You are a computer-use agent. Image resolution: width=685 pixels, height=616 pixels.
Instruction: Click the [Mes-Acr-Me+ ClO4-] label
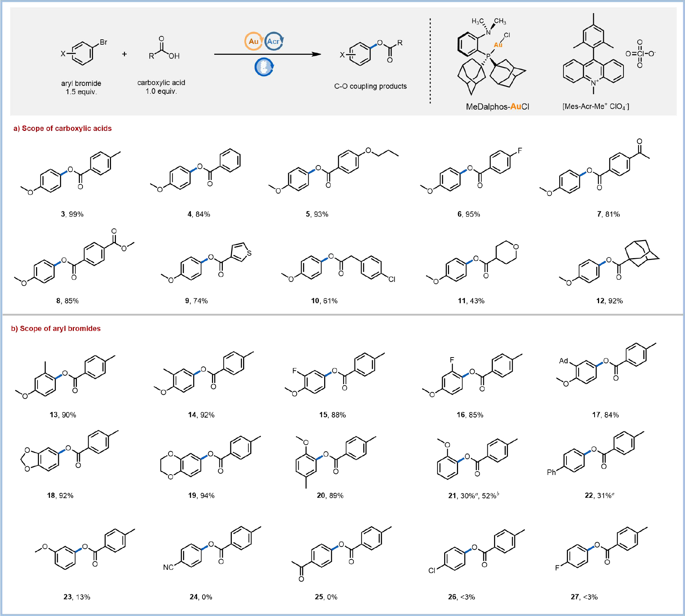click(595, 107)
